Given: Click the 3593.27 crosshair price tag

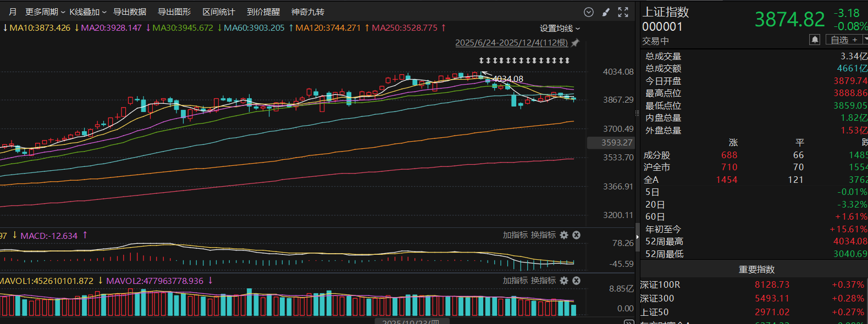Looking at the screenshot, I should [x=610, y=143].
